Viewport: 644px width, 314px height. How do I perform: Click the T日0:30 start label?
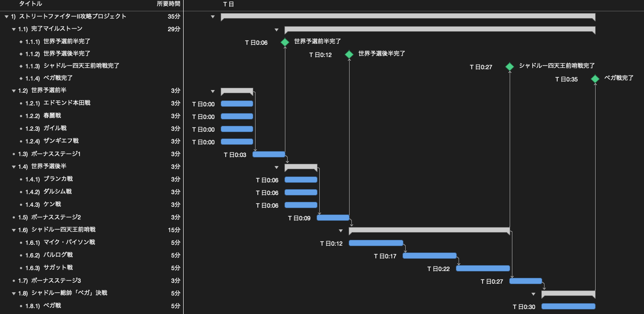524,307
